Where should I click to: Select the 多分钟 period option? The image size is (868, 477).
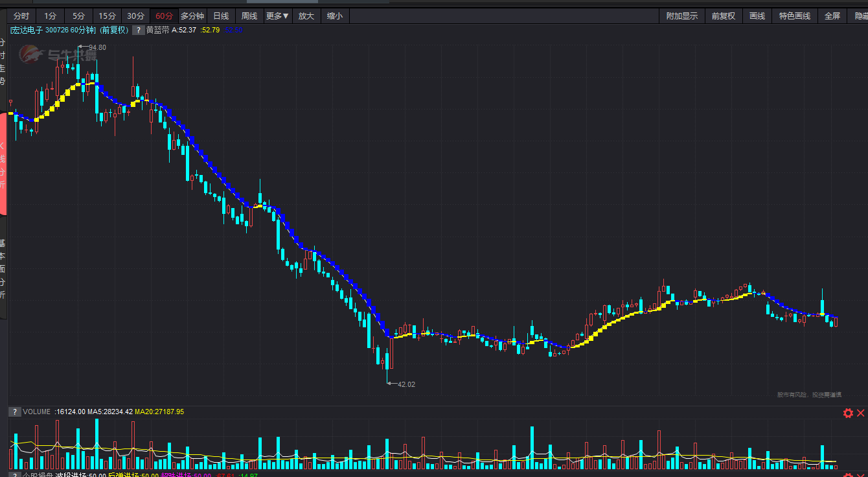point(192,16)
